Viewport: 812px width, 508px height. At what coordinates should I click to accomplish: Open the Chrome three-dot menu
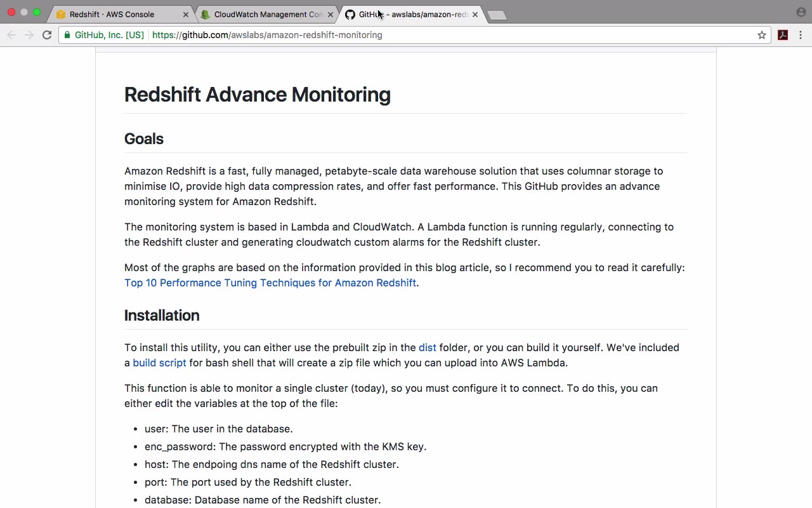pyautogui.click(x=801, y=35)
